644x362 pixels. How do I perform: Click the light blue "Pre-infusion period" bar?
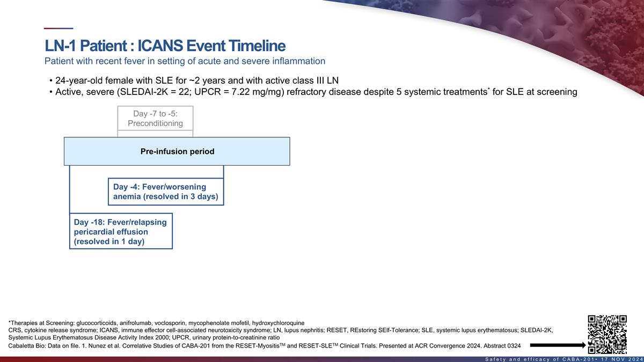tap(177, 151)
